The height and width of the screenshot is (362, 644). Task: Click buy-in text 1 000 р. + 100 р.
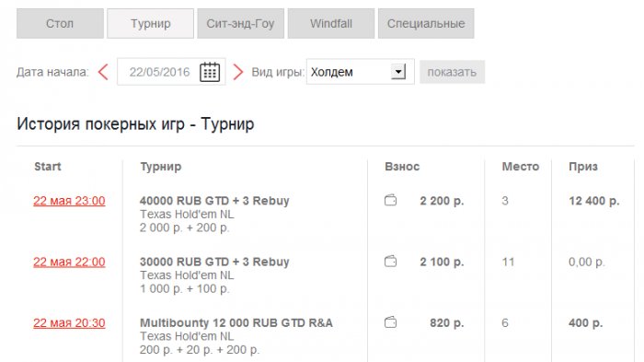184,289
